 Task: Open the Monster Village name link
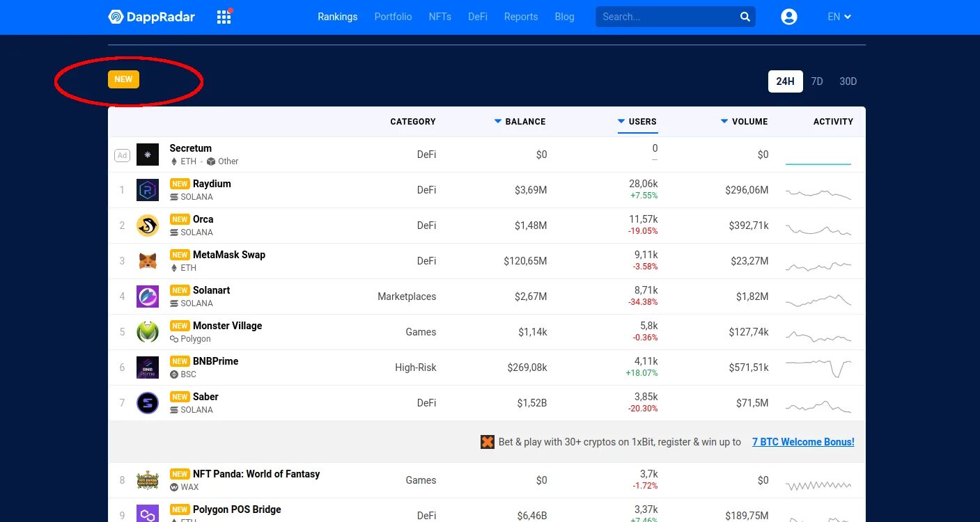228,326
